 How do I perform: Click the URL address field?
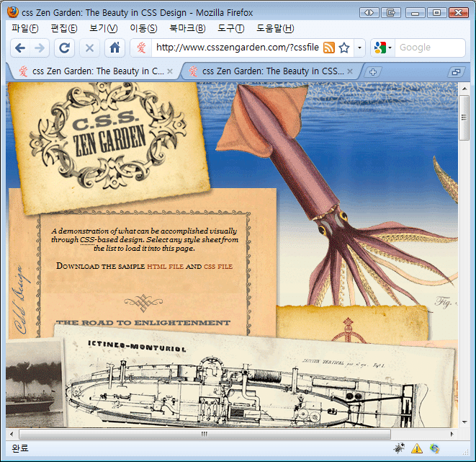(x=238, y=48)
